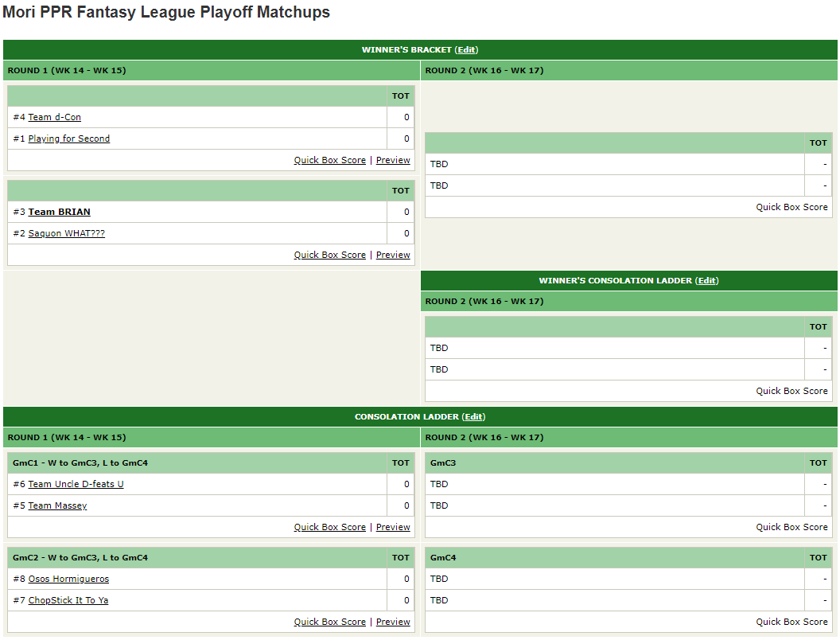Open Team Uncle D-feats U link
The height and width of the screenshot is (640, 840).
pyautogui.click(x=76, y=485)
